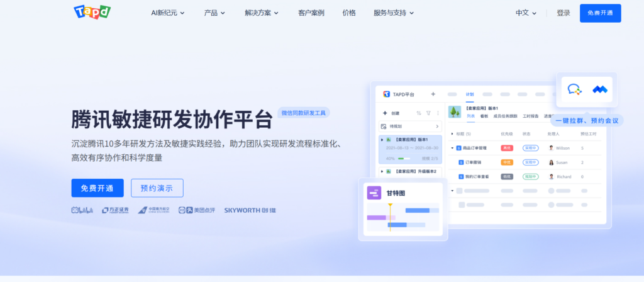Switch to the 计划 tab
Screen dimensions: 644x282
click(470, 94)
